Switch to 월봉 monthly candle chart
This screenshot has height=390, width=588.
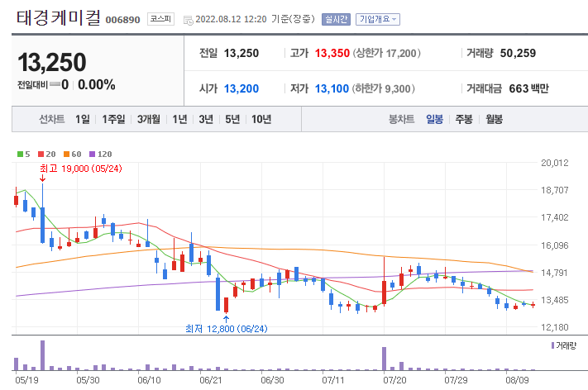494,119
